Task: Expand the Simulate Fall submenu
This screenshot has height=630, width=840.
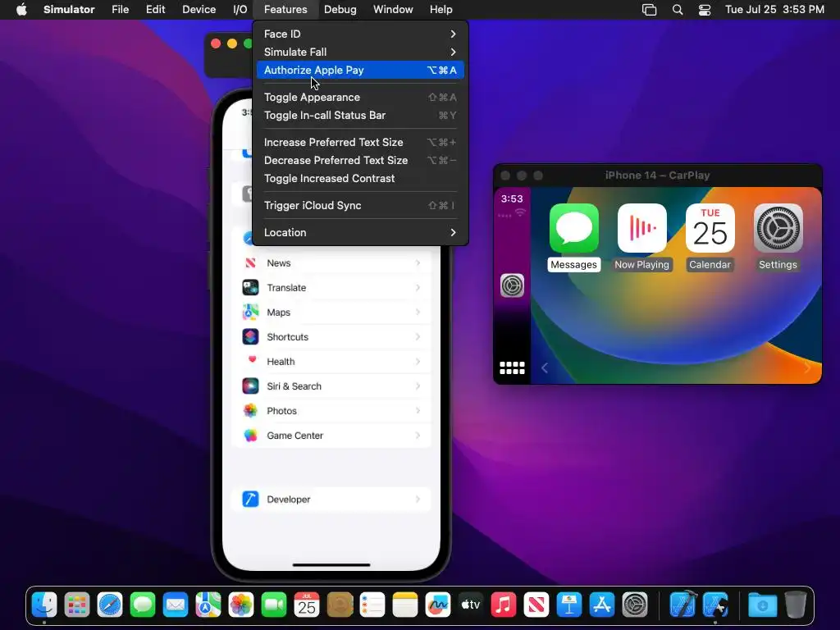Action: pyautogui.click(x=360, y=52)
